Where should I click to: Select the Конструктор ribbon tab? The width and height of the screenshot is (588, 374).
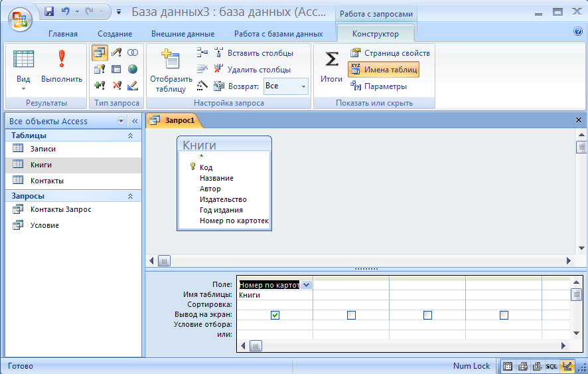click(376, 34)
